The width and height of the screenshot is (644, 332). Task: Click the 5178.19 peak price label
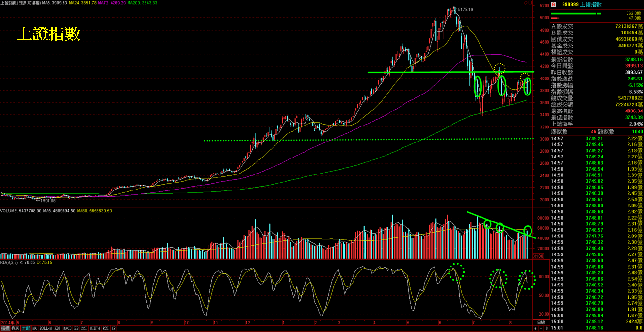click(466, 9)
